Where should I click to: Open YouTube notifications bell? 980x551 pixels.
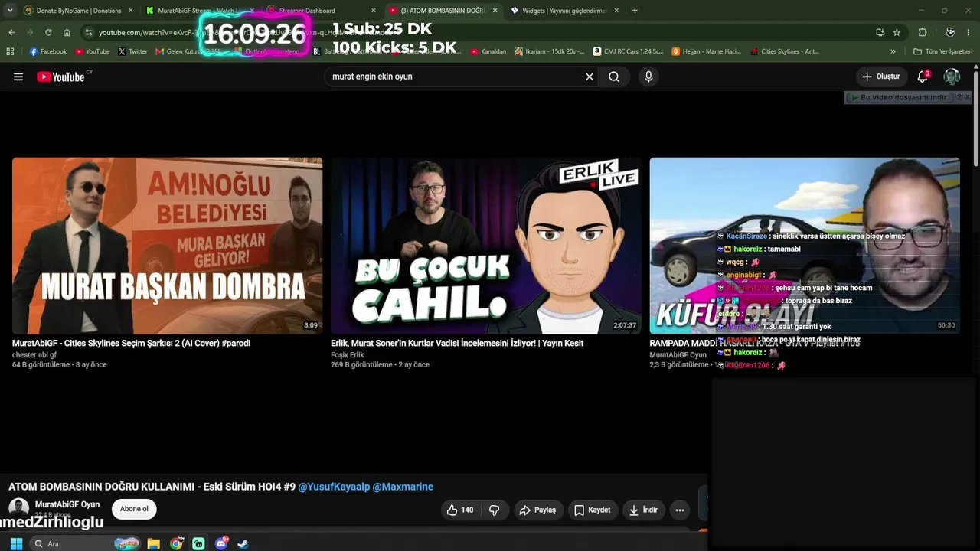(x=923, y=77)
